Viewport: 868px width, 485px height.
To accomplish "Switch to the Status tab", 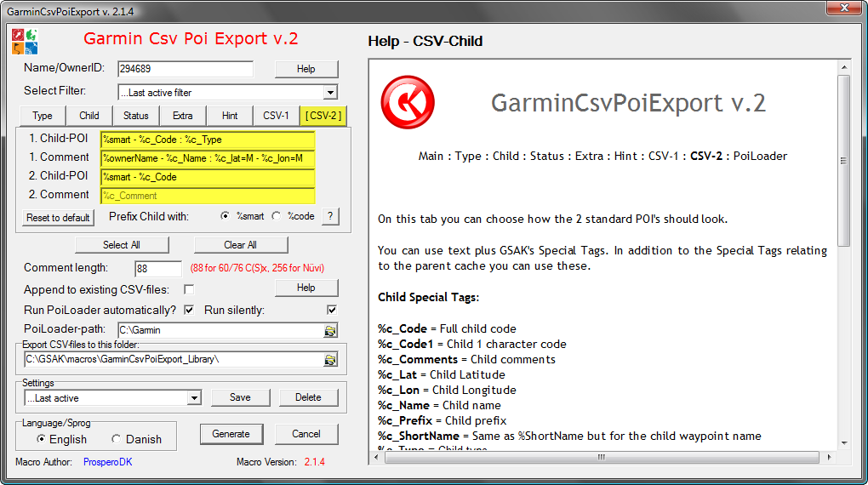I will coord(135,116).
